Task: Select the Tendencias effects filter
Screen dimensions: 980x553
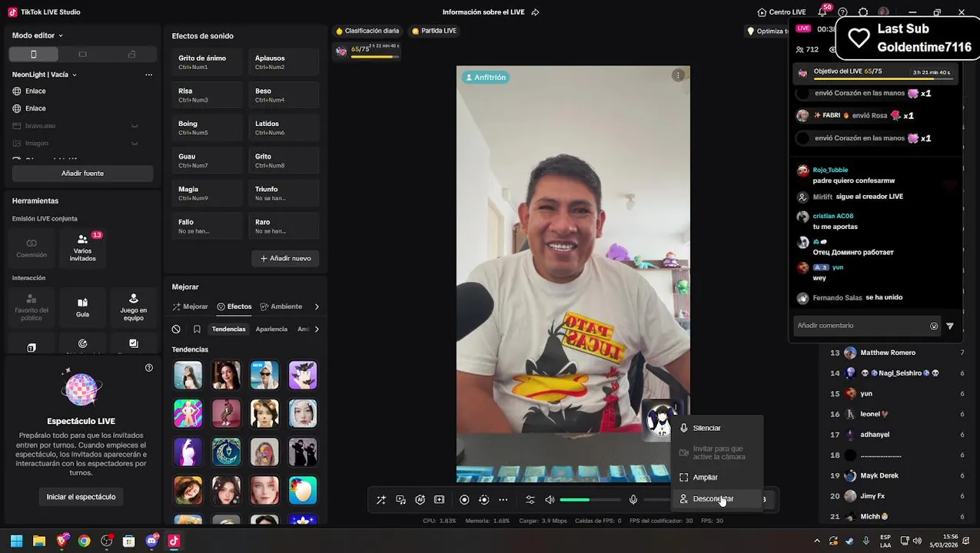Action: pos(228,329)
